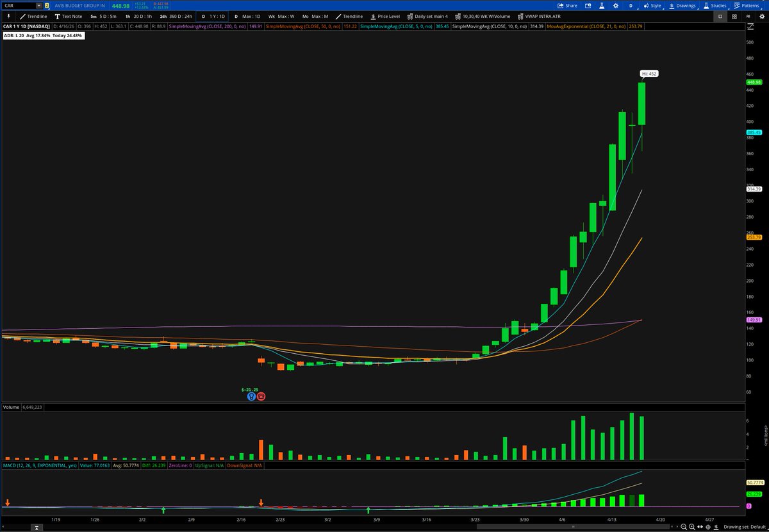Click the zoom out magnifier icon
Viewport: 769px width, 532px height.
[x=684, y=527]
